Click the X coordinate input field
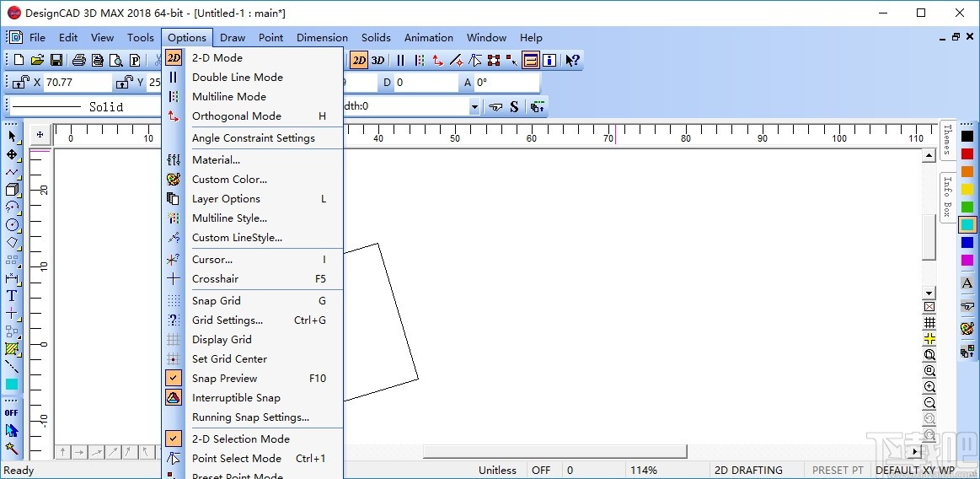The height and width of the screenshot is (479, 980). point(77,82)
